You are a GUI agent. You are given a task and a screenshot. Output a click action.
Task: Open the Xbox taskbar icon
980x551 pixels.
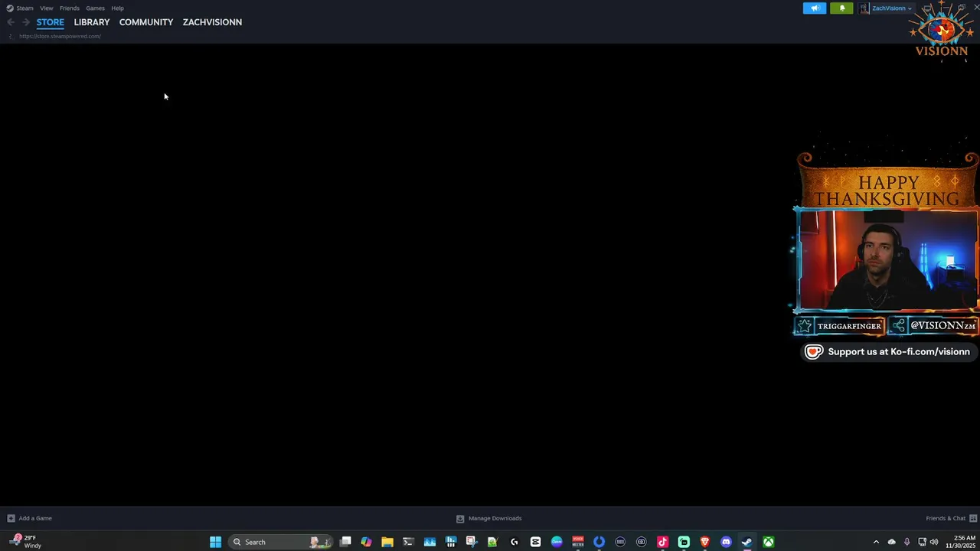coord(768,542)
